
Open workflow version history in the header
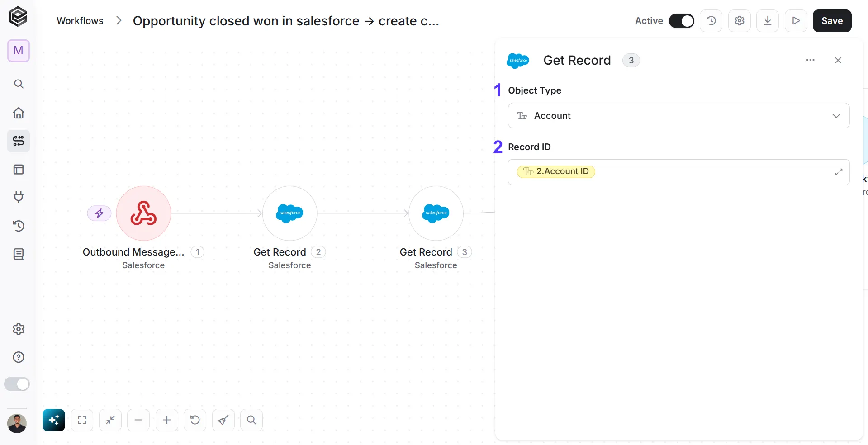[x=711, y=21]
